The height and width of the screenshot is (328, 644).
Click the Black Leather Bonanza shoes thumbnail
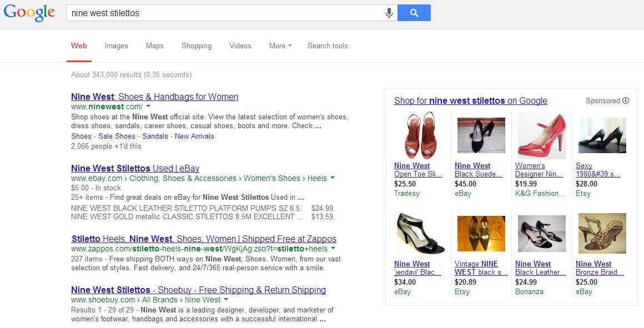[542, 234]
